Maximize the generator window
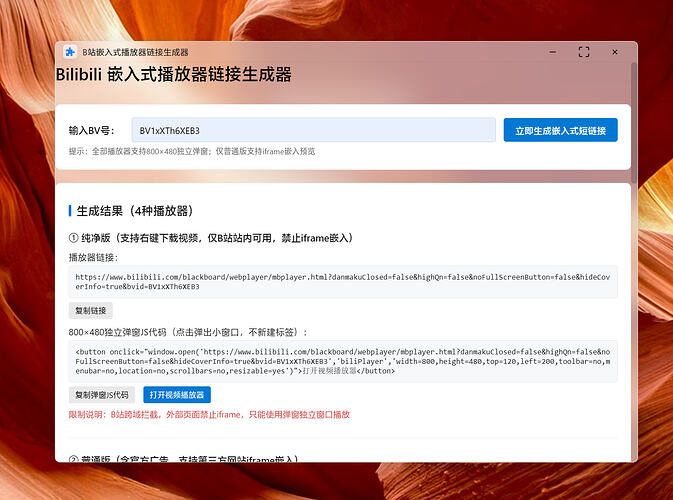673x500 pixels. click(584, 52)
